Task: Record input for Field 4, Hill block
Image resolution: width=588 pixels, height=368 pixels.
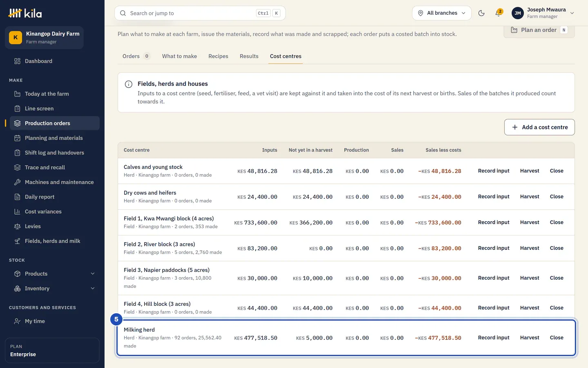Action: tap(494, 308)
